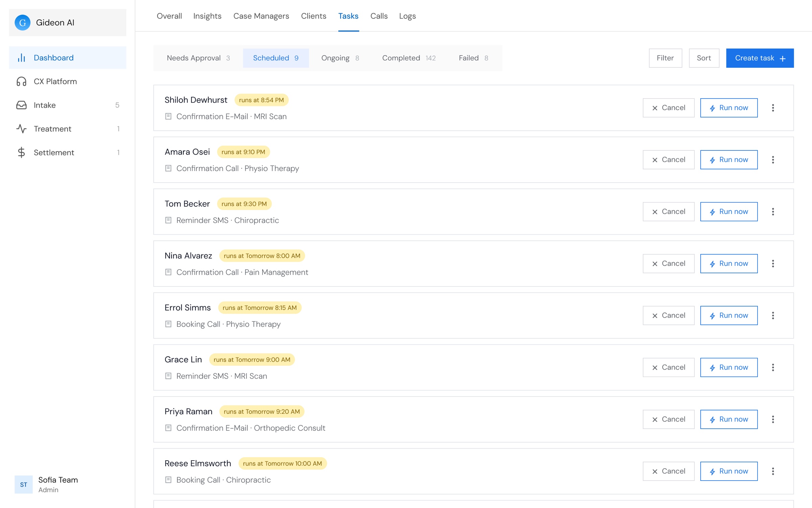The image size is (812, 508).
Task: Click the CX Platform headset icon
Action: 21,81
